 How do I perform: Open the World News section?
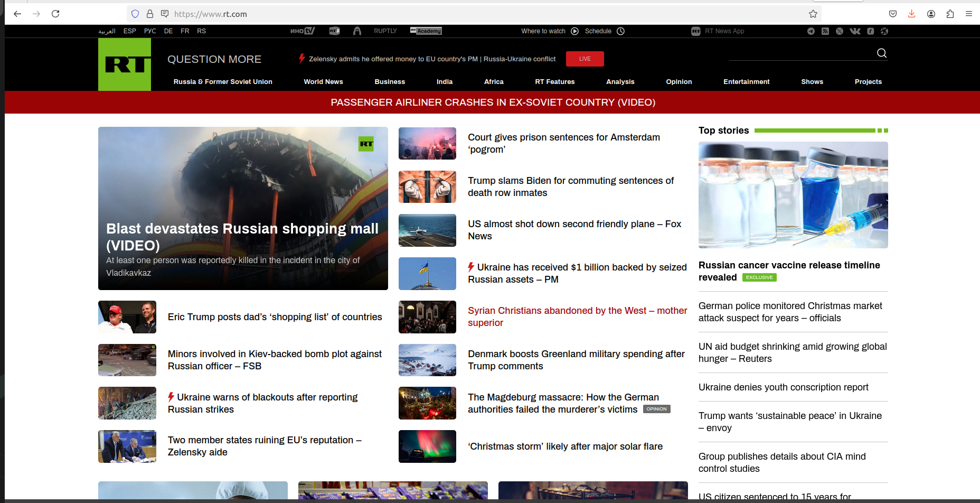323,82
